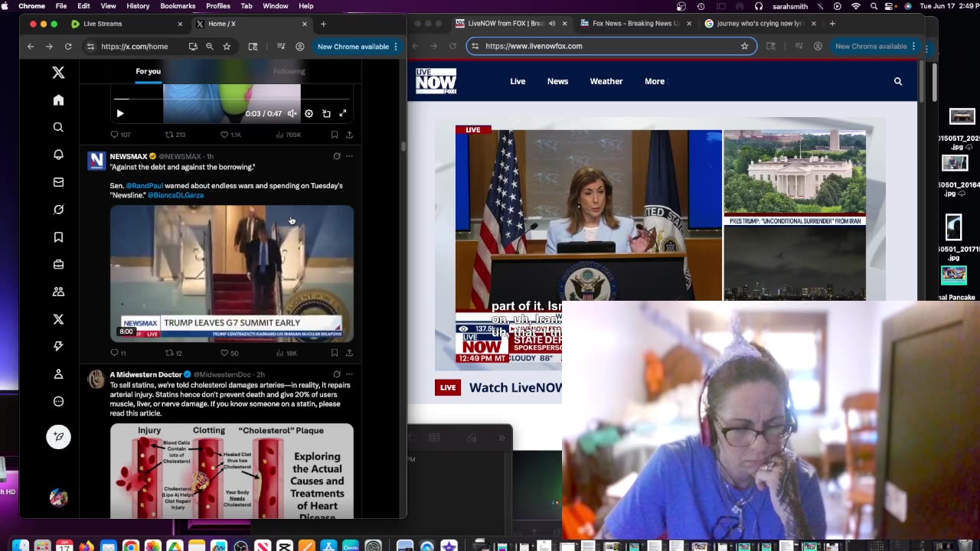Image resolution: width=980 pixels, height=551 pixels.
Task: Click the Midwestern Doctor profile avatar
Action: click(x=96, y=380)
